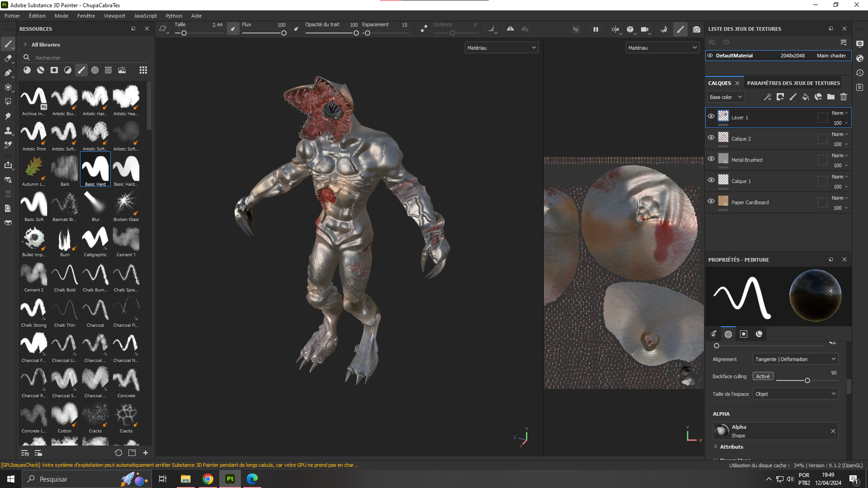
Task: Add a folder in layers panel
Action: coord(831,97)
